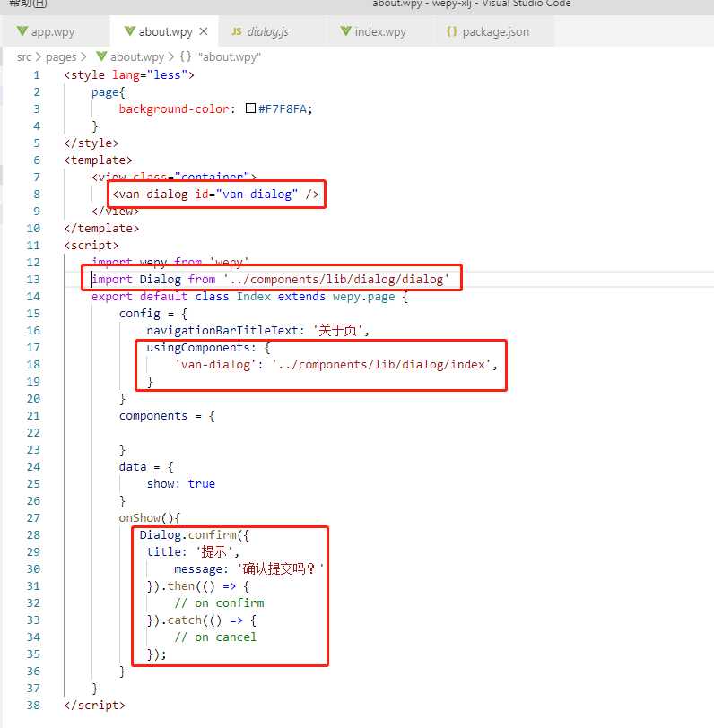Screen dimensions: 714x728
Task: Click the }).catch(() => { line
Action: tap(202, 620)
